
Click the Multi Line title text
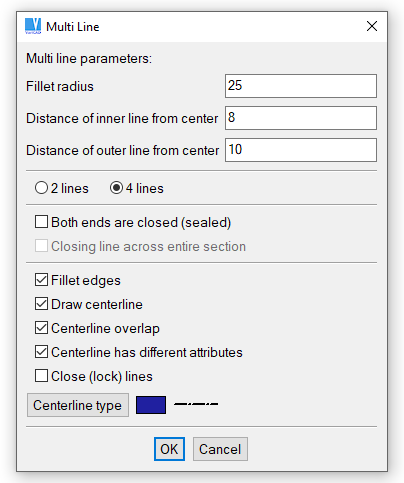pyautogui.click(x=73, y=27)
